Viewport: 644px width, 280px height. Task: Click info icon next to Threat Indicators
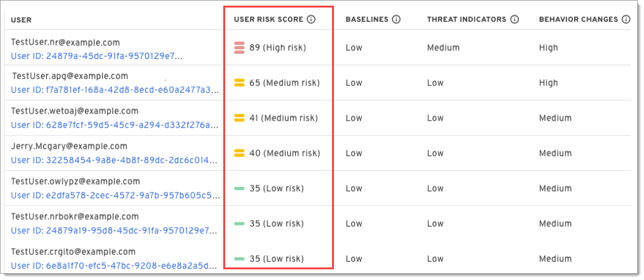[514, 19]
